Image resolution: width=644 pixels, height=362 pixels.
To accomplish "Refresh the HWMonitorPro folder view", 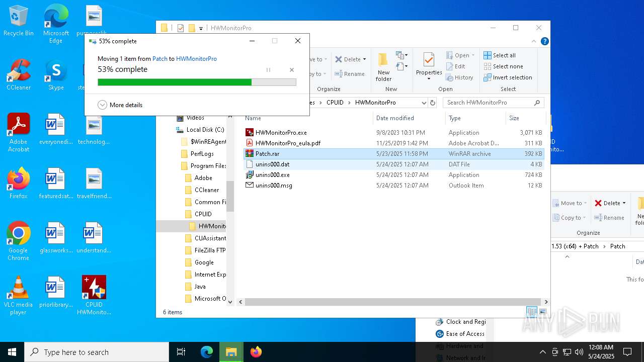I will coord(432,103).
